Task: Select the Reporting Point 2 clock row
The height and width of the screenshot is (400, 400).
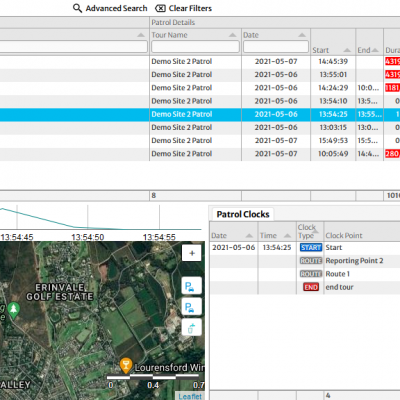Action: 305,261
